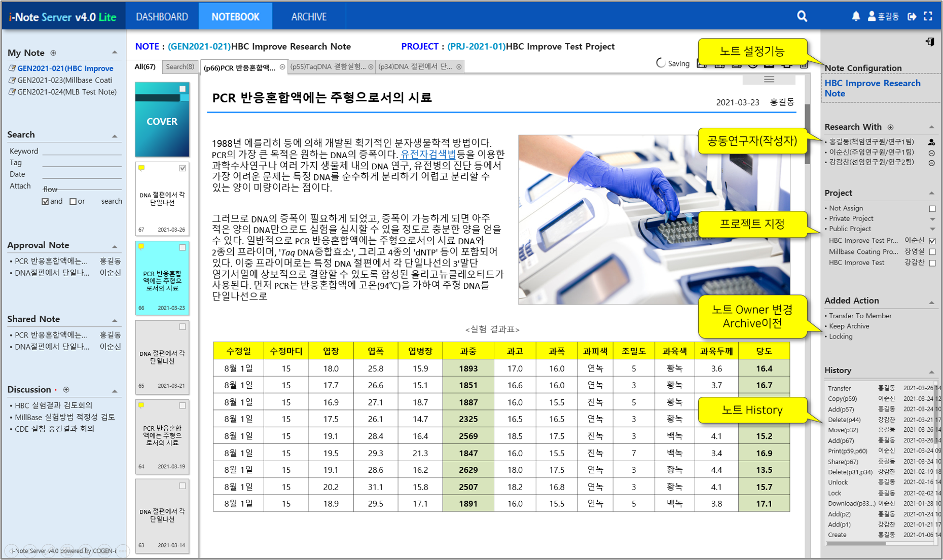Uncheck HBC Improve Test Pr... 이순신 project checkbox
The image size is (943, 560).
click(932, 241)
